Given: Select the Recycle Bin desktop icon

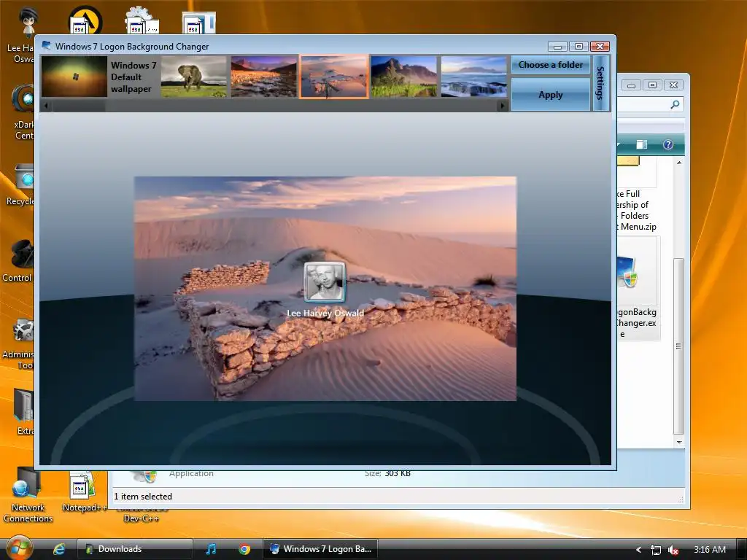Looking at the screenshot, I should pos(21,184).
